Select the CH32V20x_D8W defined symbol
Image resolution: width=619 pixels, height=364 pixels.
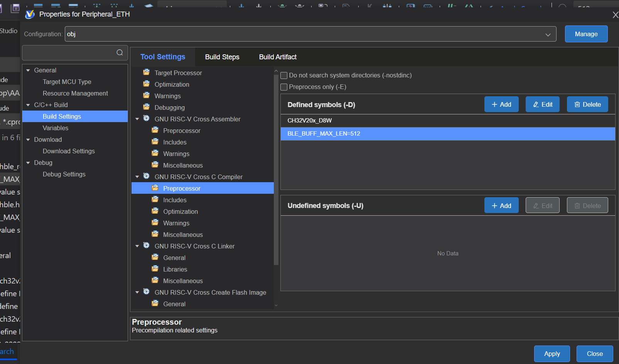(448, 121)
